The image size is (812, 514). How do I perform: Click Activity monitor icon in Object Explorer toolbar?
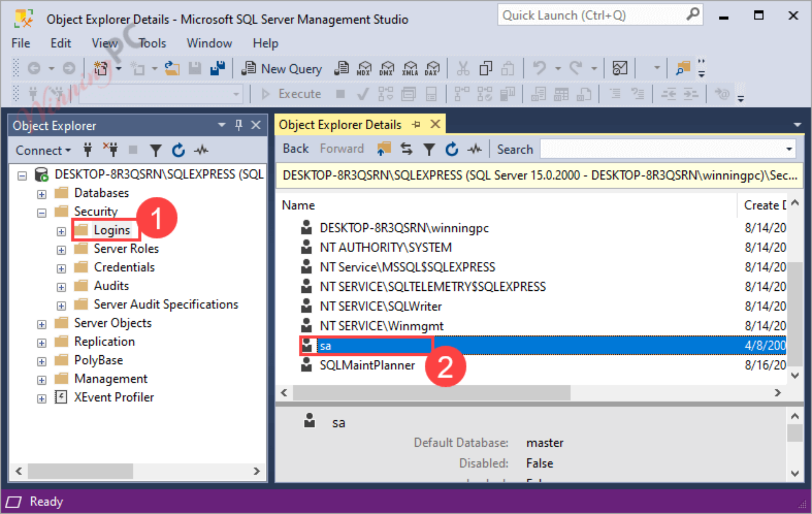[201, 150]
